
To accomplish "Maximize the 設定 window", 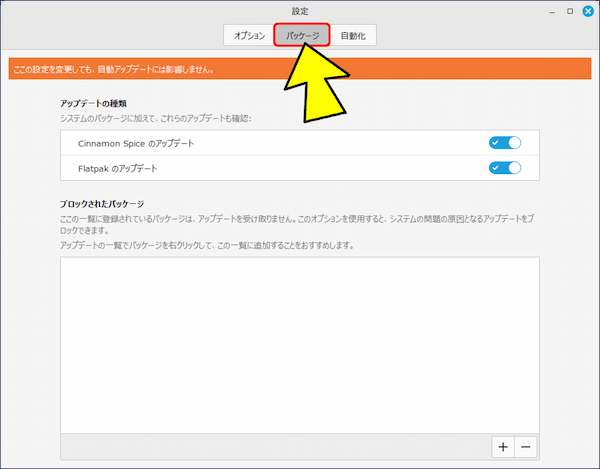I will coord(569,11).
